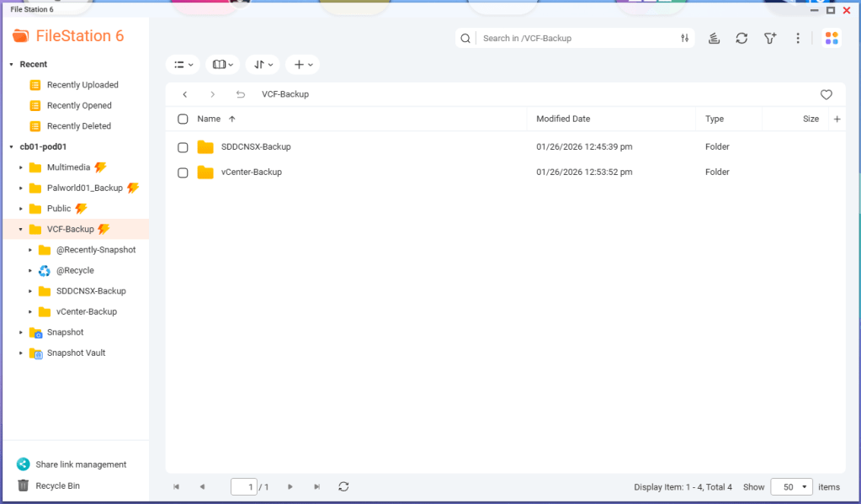Open Recently Uploaded in sidebar

pyautogui.click(x=82, y=85)
